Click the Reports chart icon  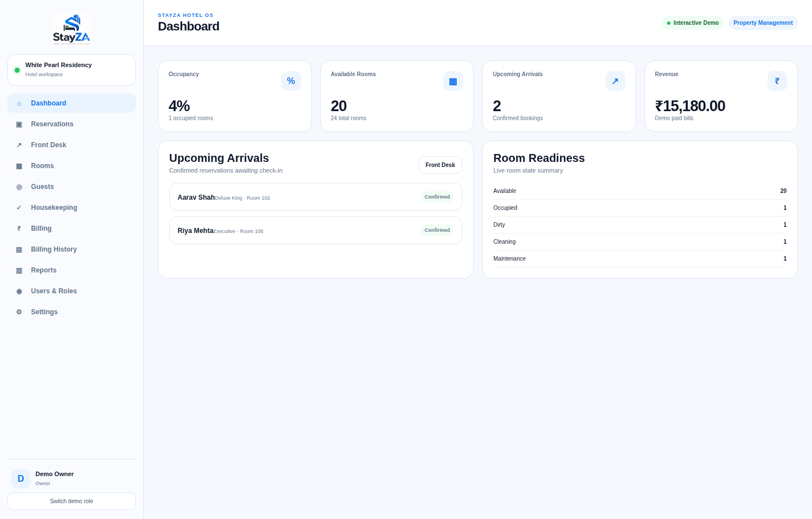pyautogui.click(x=19, y=270)
